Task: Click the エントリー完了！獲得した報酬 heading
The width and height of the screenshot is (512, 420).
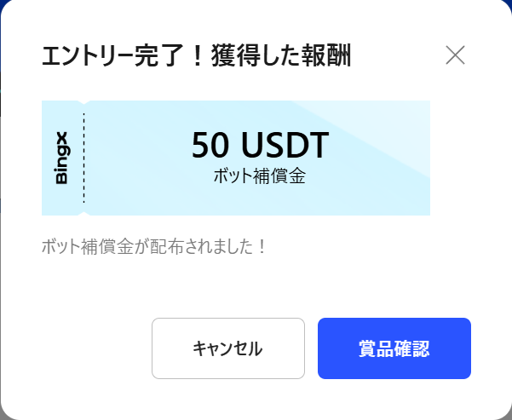Action: point(197,55)
